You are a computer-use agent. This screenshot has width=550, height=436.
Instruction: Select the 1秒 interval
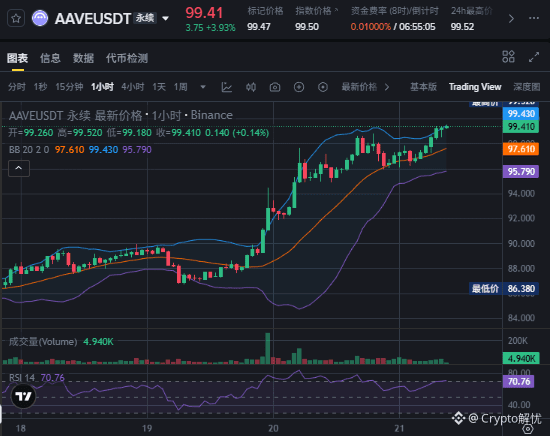click(x=40, y=87)
